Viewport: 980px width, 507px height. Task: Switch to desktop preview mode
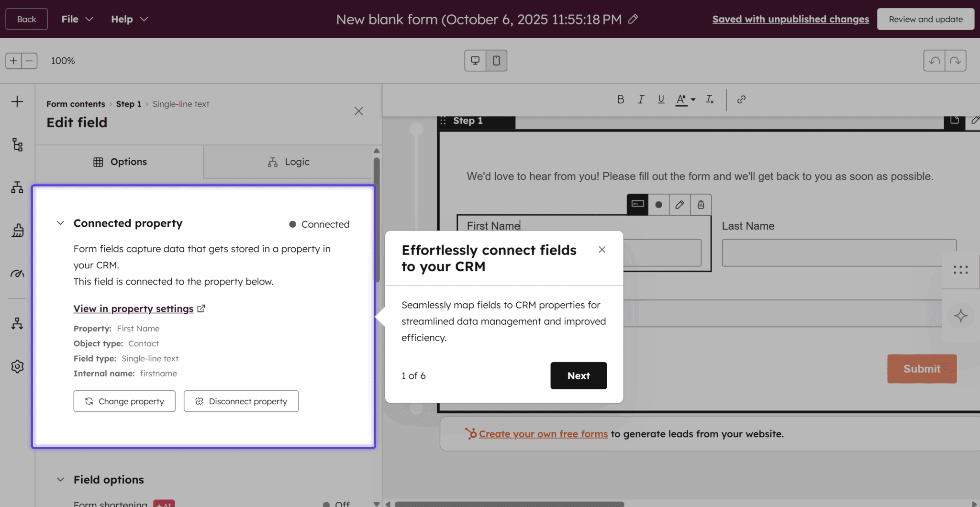[x=475, y=61]
